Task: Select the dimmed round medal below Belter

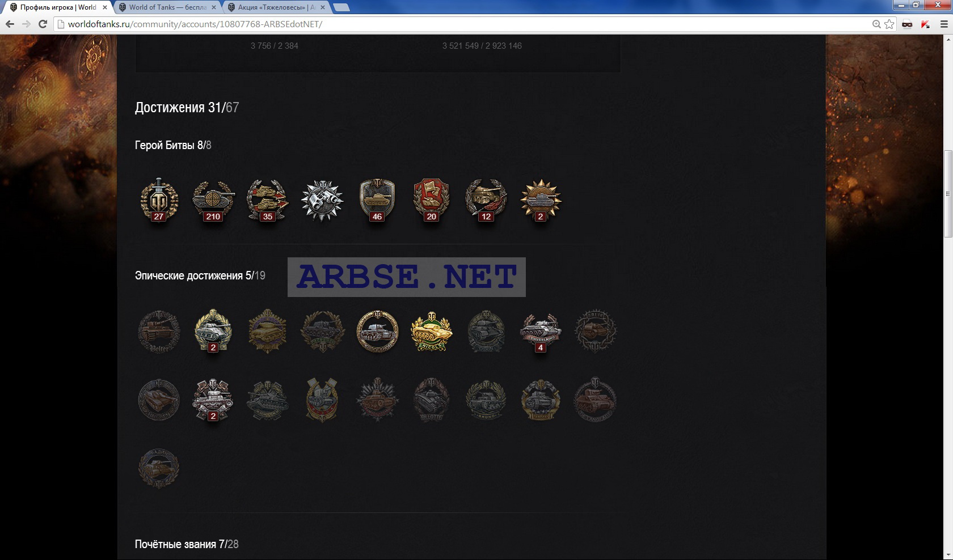Action: click(x=159, y=400)
